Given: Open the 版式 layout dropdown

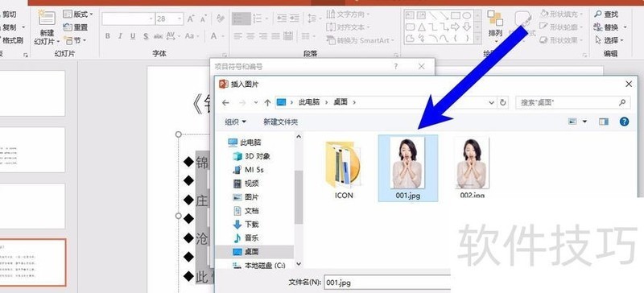Looking at the screenshot, I should click(x=78, y=14).
